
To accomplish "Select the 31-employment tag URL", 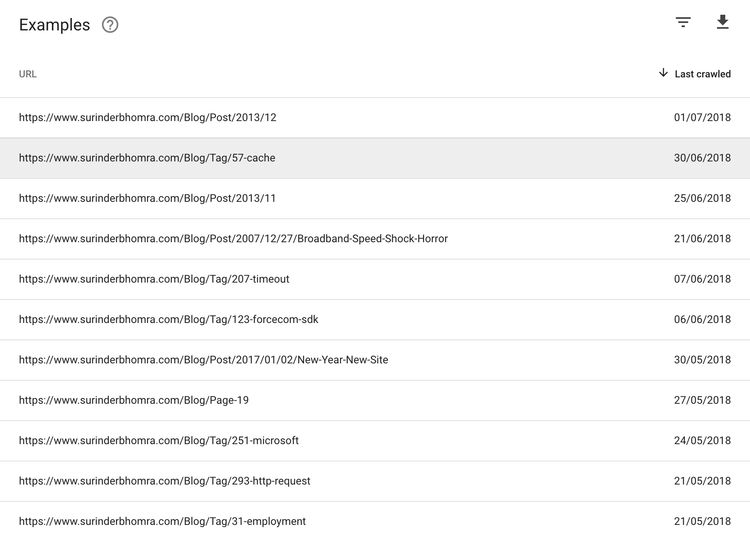I will (x=162, y=522).
